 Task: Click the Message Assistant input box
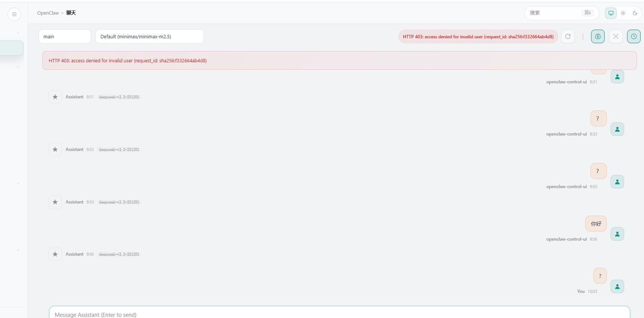pyautogui.click(x=340, y=313)
